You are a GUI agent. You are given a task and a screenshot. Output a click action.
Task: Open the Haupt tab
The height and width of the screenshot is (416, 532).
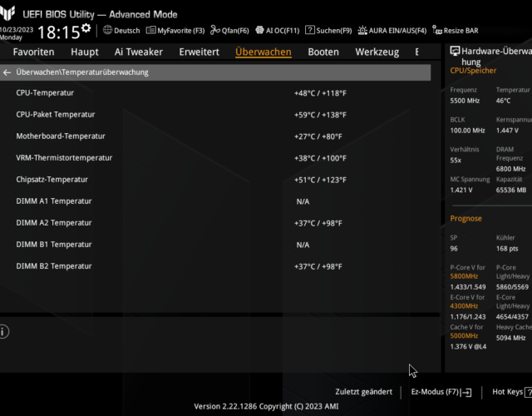click(84, 52)
